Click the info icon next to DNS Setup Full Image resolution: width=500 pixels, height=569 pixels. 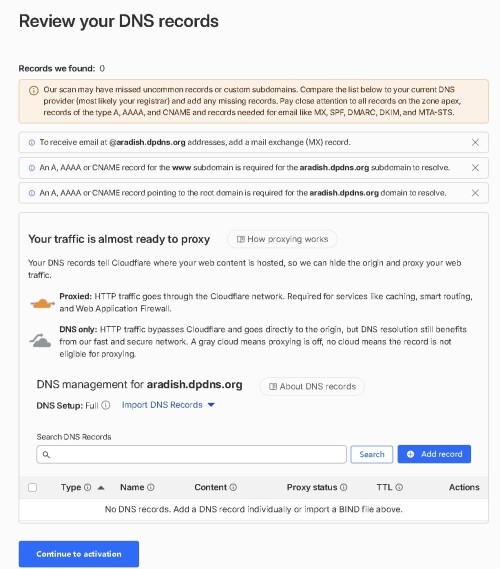(106, 405)
